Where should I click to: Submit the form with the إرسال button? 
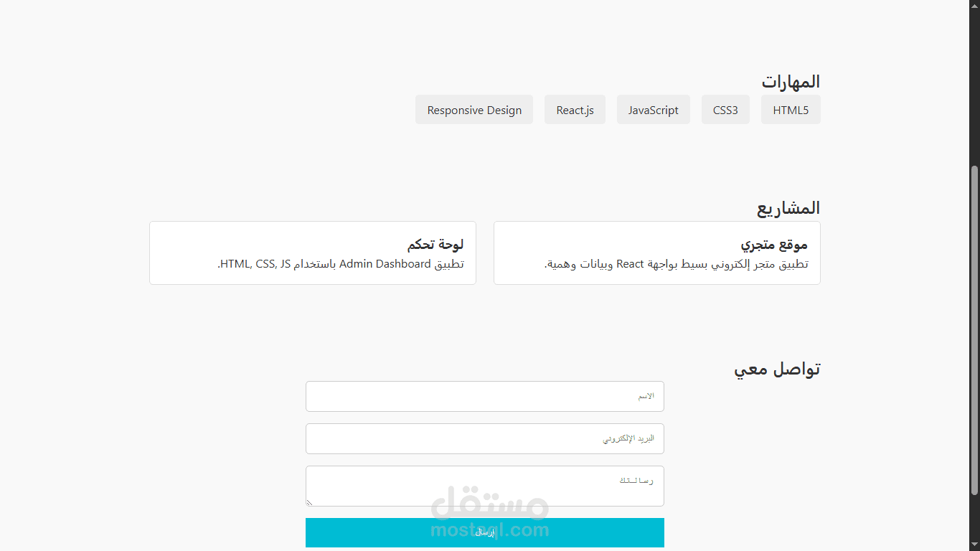point(485,532)
